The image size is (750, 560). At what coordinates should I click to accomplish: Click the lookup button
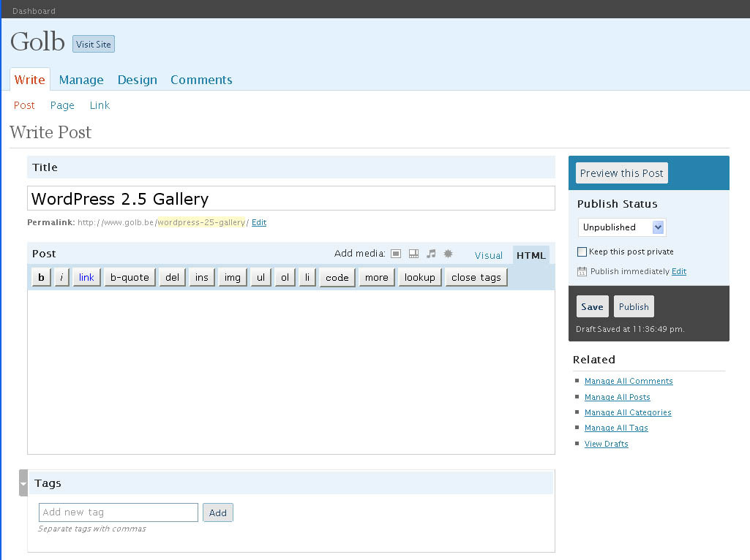click(420, 277)
